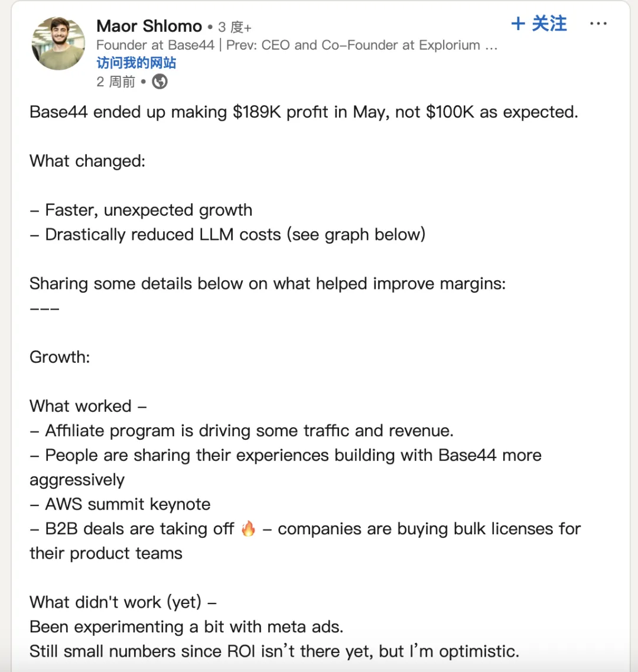The width and height of the screenshot is (638, 672).
Task: Click the Maor Shlomo author name
Action: coord(149,26)
